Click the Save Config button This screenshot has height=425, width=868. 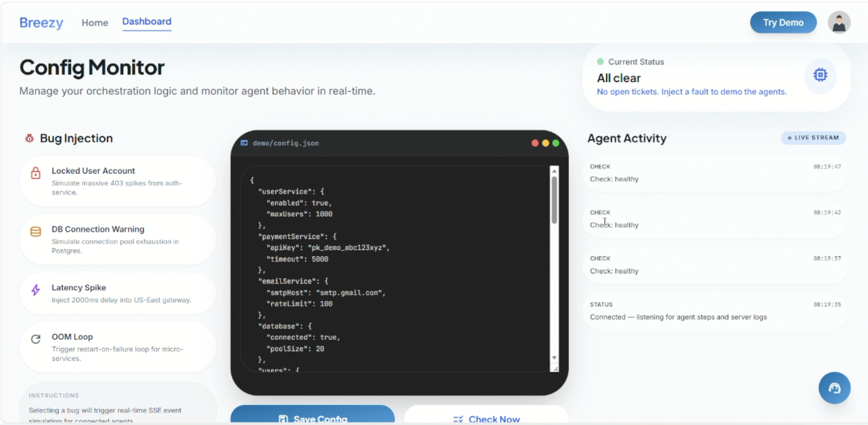click(x=312, y=418)
